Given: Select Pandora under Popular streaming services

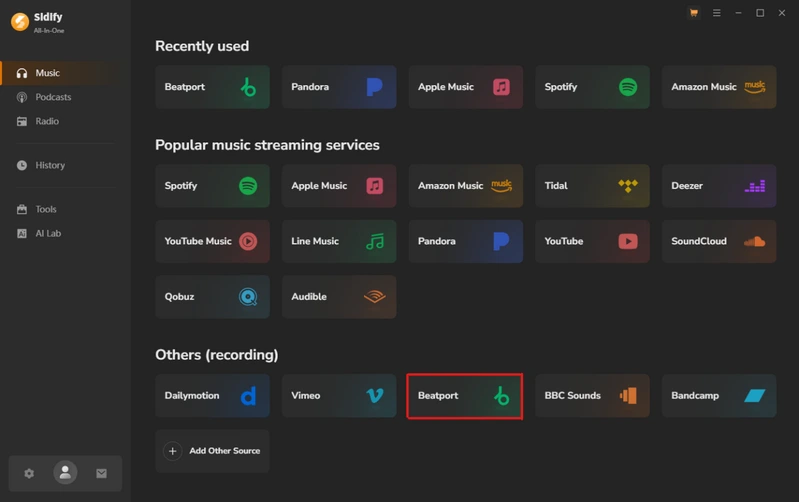Looking at the screenshot, I should (466, 241).
